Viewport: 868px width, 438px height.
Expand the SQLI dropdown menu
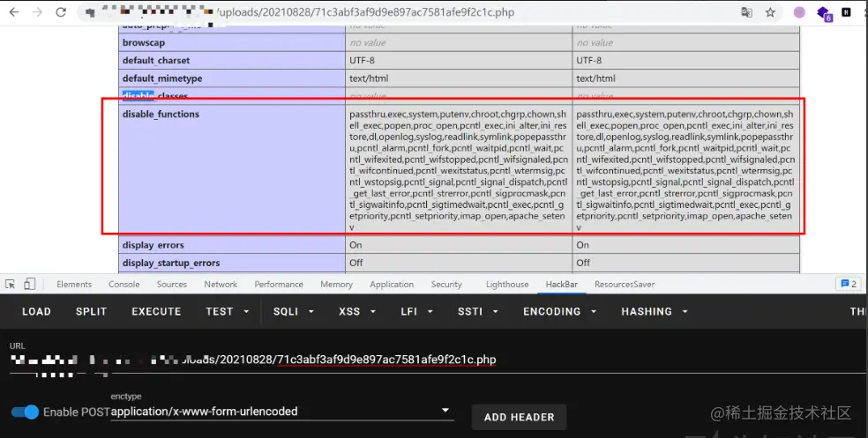point(294,311)
